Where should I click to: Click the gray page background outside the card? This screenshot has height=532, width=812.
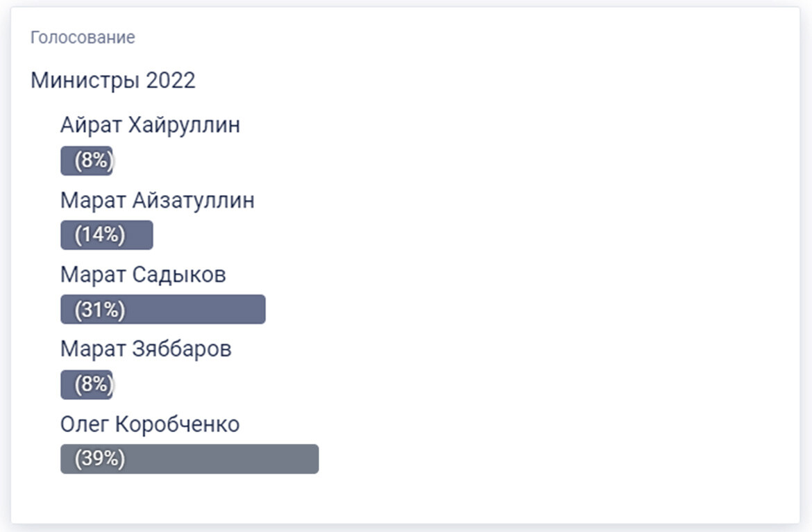tap(806, 278)
